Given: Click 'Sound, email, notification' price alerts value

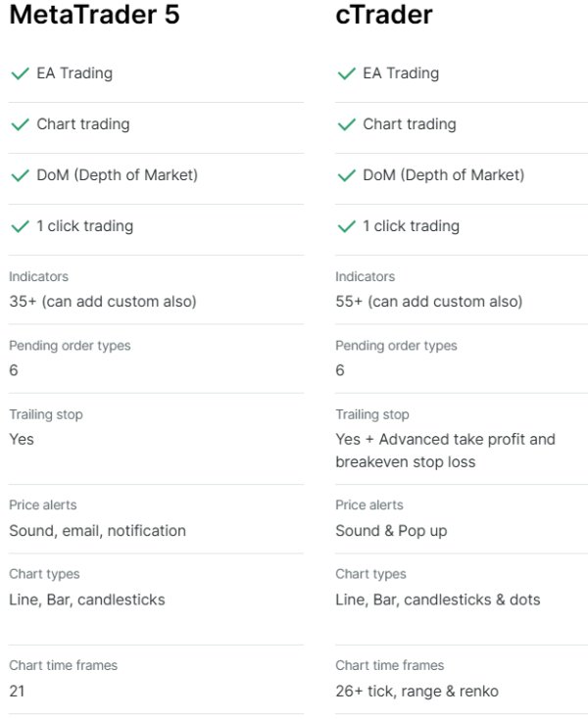Looking at the screenshot, I should click(x=97, y=531).
